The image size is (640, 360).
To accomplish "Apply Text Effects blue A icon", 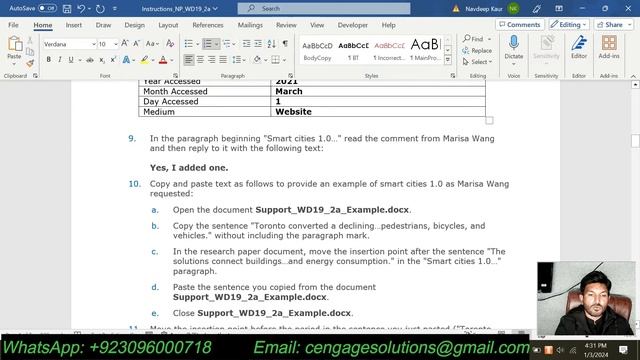I will coord(126,60).
